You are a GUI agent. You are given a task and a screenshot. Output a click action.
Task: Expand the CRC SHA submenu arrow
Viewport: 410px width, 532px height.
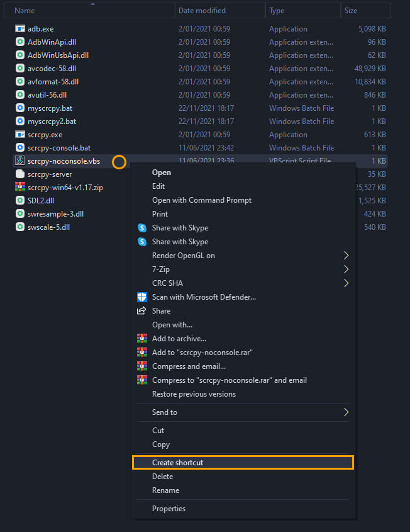[346, 283]
